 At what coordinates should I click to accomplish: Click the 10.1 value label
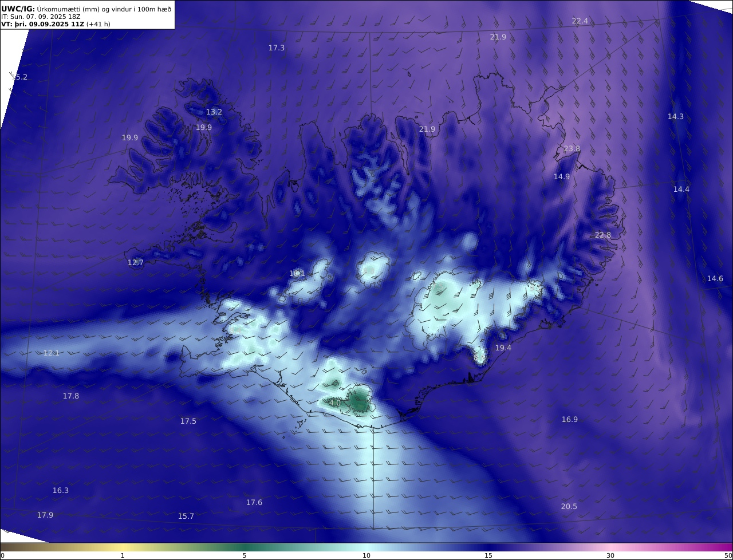297,274
